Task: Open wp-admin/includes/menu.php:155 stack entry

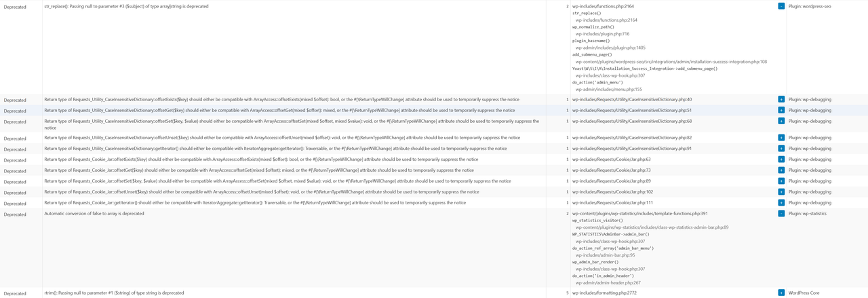Action: (x=609, y=89)
